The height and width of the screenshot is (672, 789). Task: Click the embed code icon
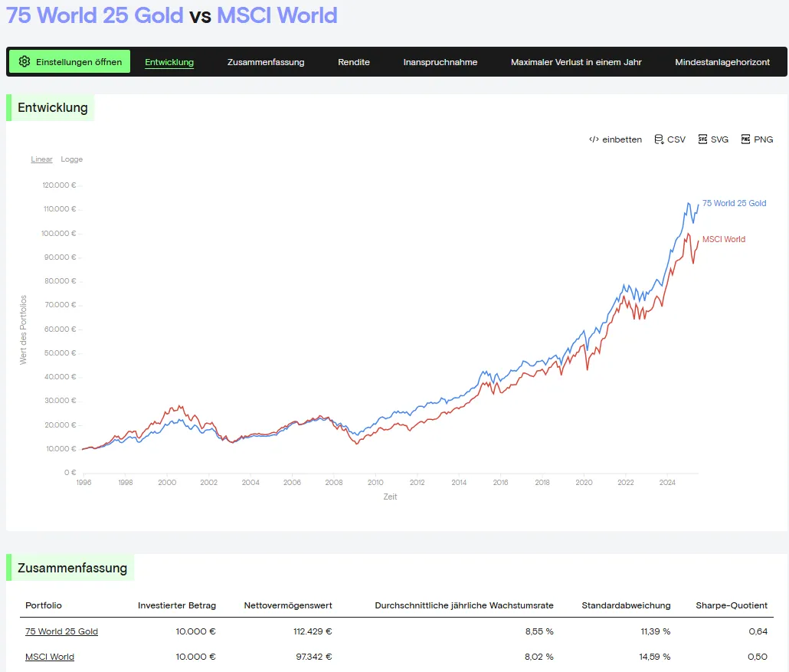(594, 139)
